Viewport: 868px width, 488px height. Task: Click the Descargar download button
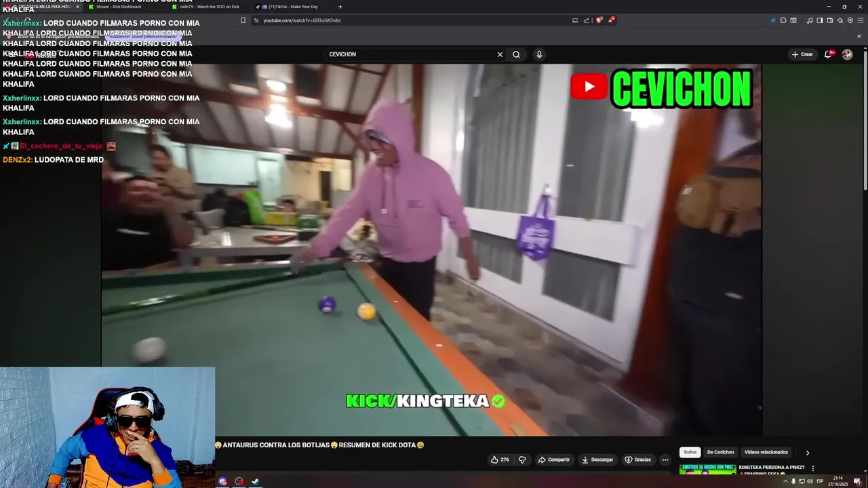point(597,460)
